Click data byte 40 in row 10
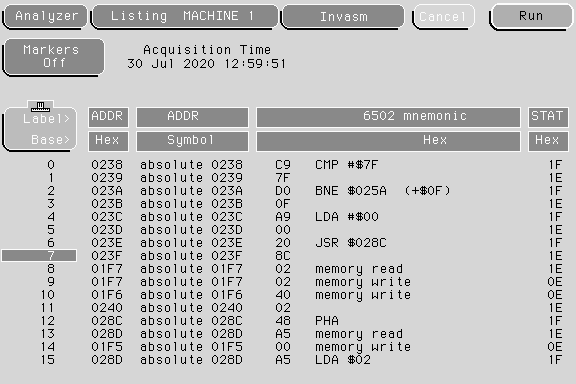The image size is (576, 384). (x=283, y=295)
